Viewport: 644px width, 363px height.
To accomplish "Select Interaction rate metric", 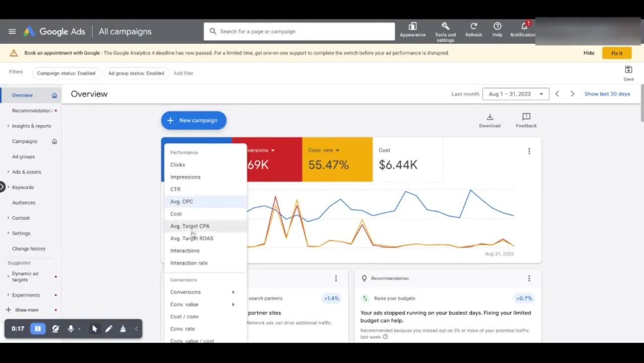I will pyautogui.click(x=205, y=262).
